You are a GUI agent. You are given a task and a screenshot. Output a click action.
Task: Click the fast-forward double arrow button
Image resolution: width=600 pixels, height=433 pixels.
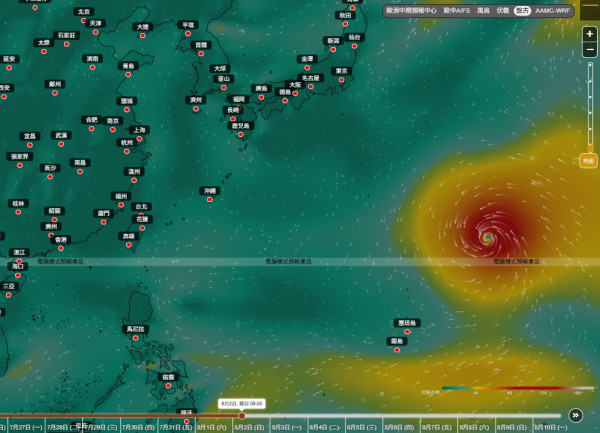tap(576, 415)
